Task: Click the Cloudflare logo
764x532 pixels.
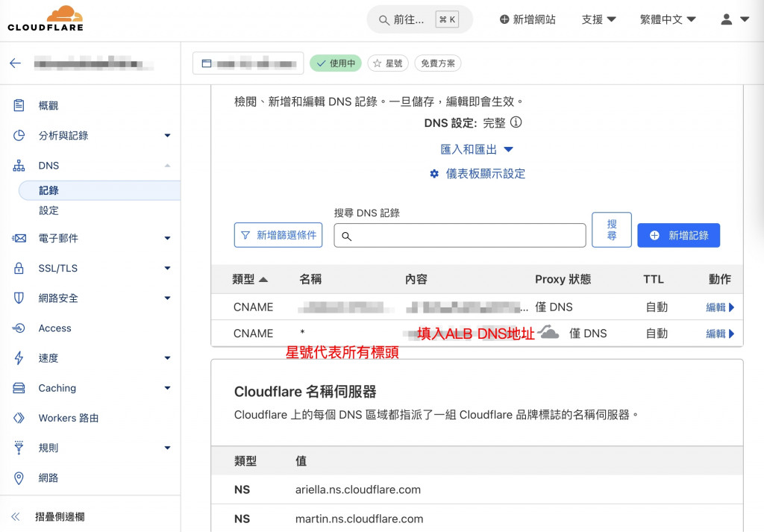Action: click(x=46, y=19)
